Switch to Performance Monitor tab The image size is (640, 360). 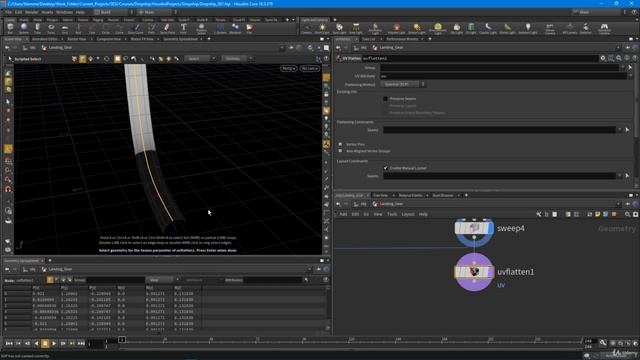pos(402,39)
